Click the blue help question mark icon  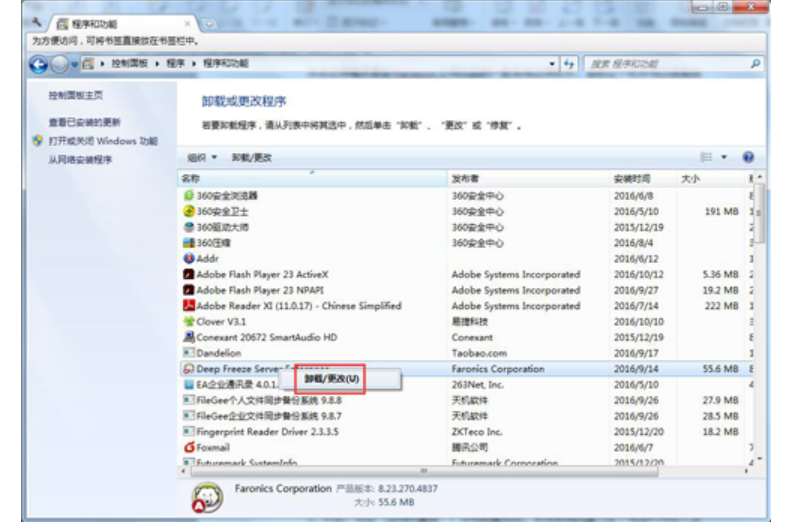748,157
